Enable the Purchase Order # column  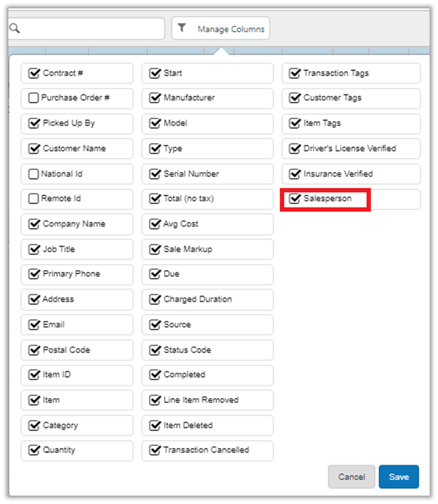click(x=34, y=98)
